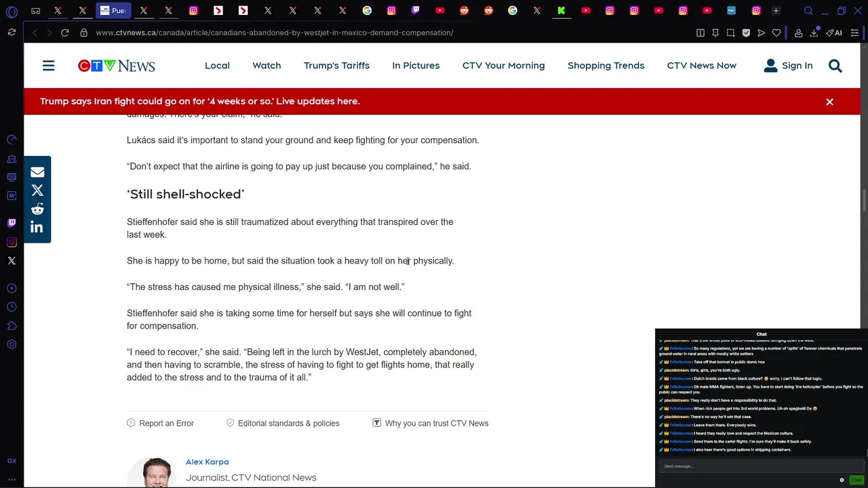
Task: Open Twitch in the Opera sidebar
Action: coord(12,222)
